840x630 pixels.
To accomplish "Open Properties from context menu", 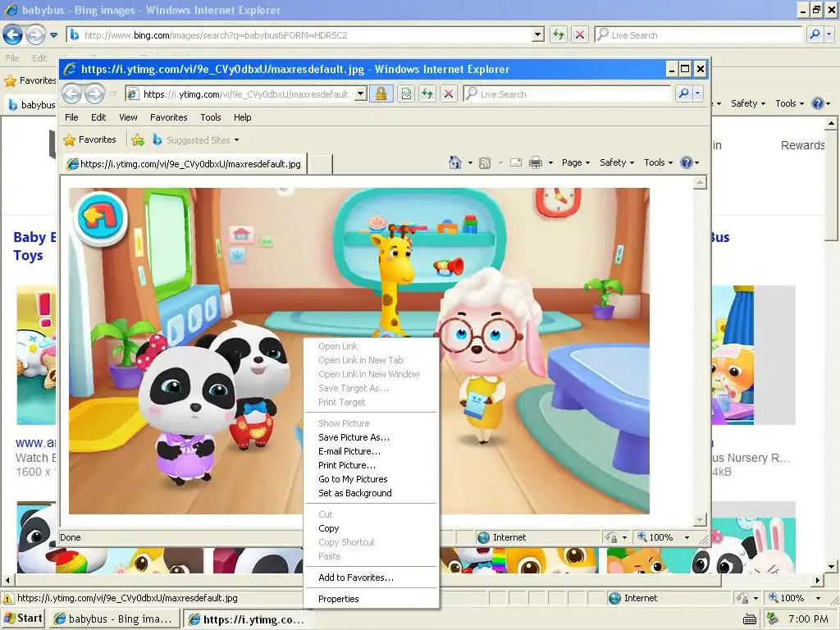I will pyautogui.click(x=372, y=599).
